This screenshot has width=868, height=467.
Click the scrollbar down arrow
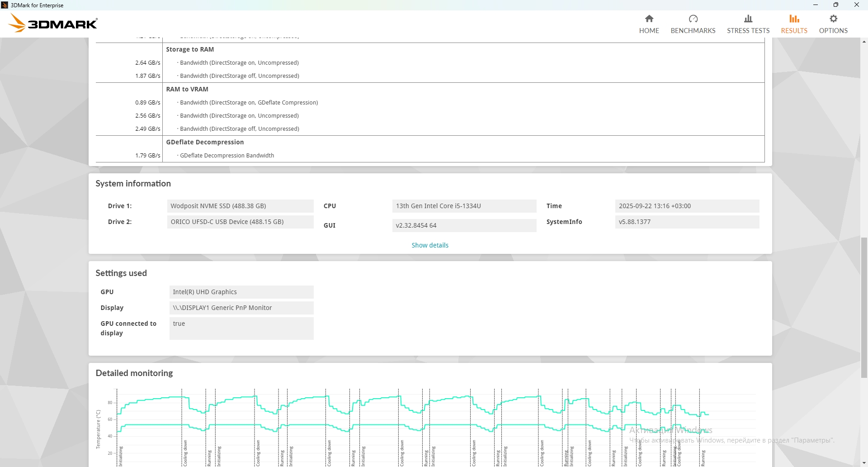point(864,463)
